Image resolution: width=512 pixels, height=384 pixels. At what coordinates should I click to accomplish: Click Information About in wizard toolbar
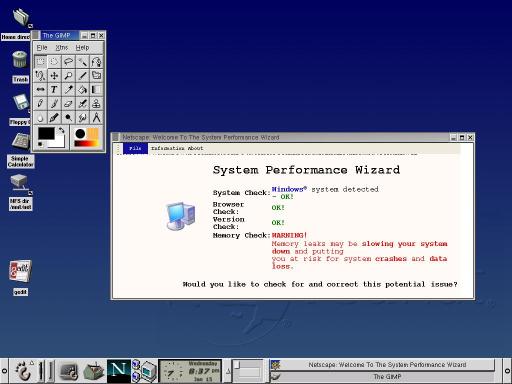click(x=177, y=148)
